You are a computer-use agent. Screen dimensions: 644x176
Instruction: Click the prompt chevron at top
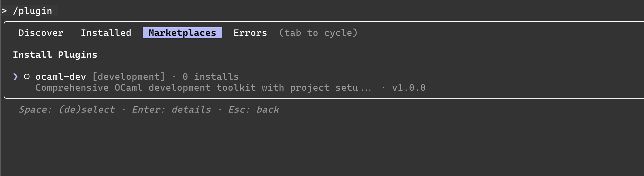tap(4, 11)
